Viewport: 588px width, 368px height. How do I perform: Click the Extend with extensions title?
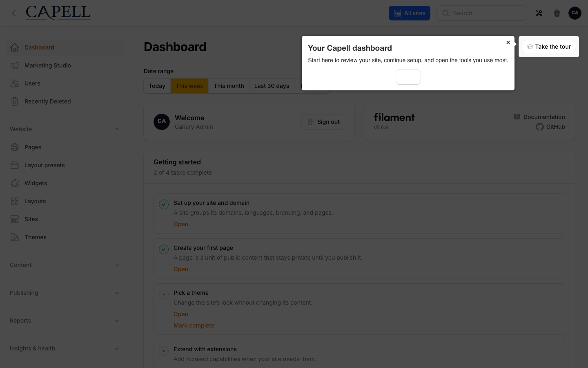205,349
